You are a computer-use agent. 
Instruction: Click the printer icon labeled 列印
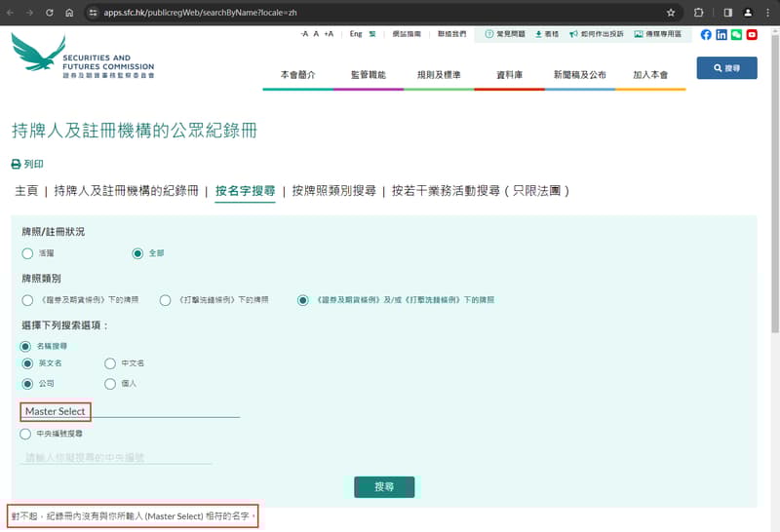[x=16, y=165]
